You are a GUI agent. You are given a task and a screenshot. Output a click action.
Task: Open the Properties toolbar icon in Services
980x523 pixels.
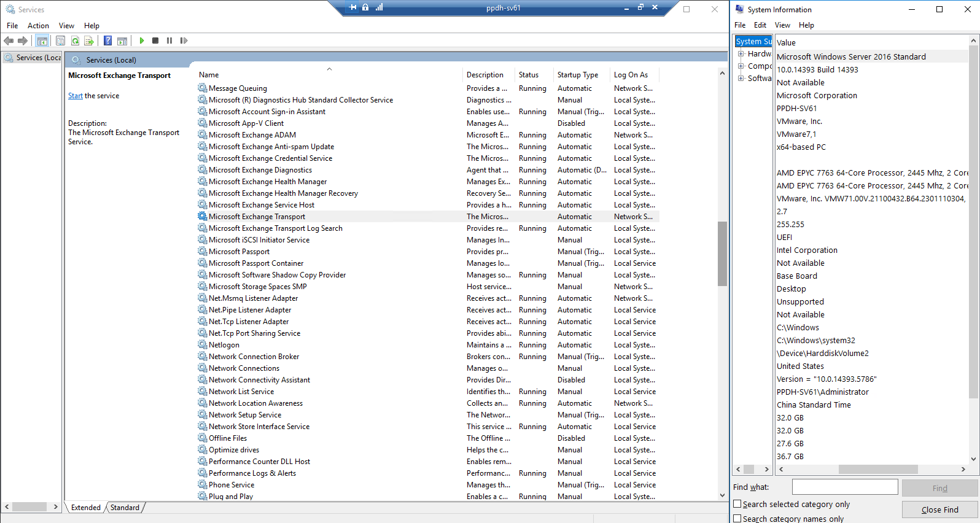point(60,41)
